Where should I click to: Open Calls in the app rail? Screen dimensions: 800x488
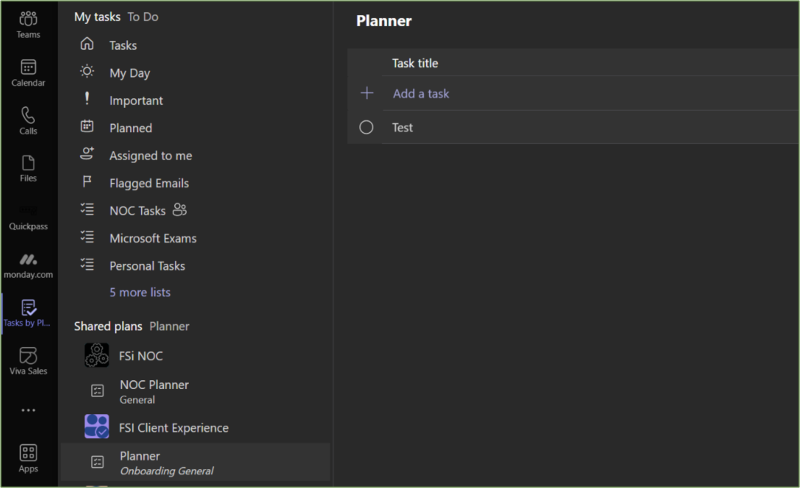tap(28, 121)
